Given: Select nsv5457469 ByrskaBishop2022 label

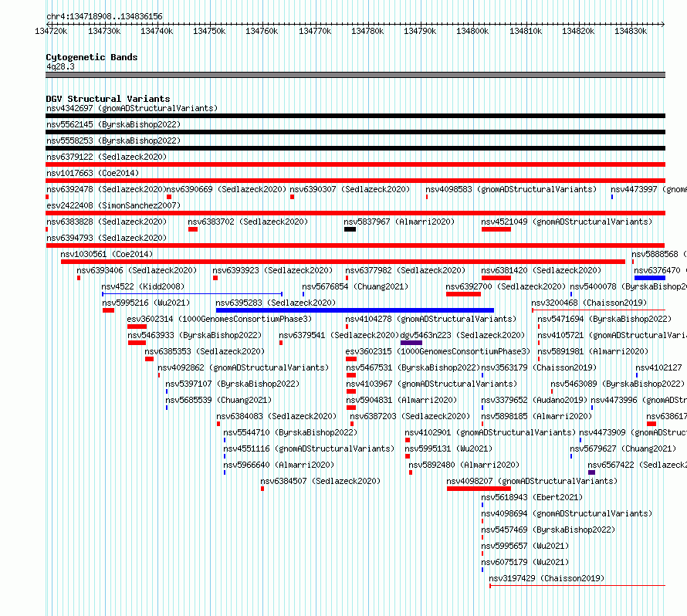Looking at the screenshot, I should tap(549, 530).
